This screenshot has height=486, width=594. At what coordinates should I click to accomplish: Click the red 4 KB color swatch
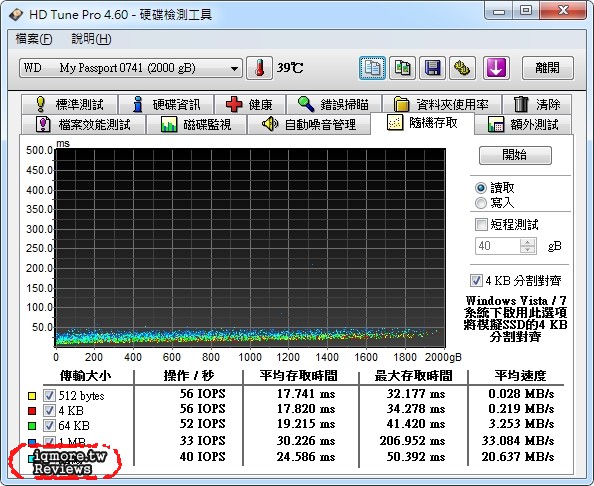coord(32,411)
